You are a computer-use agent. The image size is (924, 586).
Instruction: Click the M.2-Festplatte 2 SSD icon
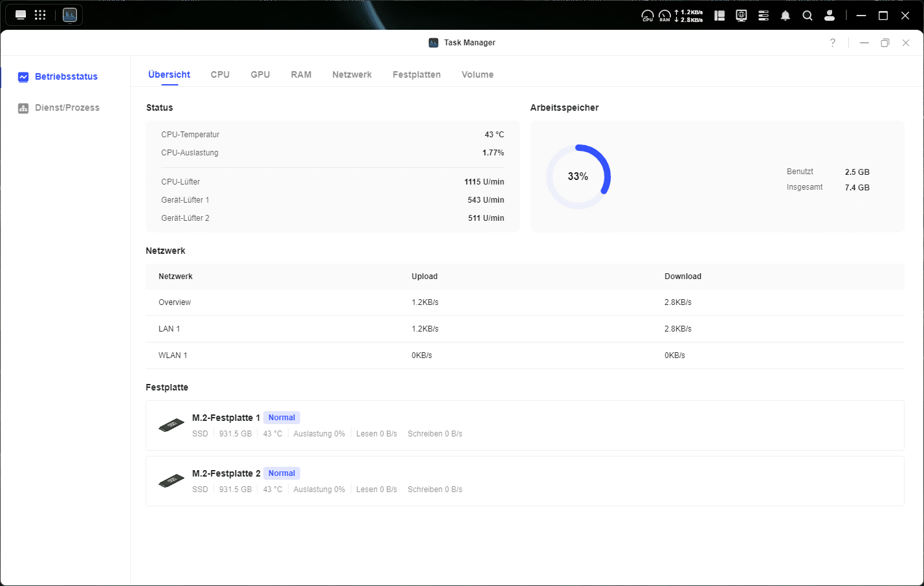pyautogui.click(x=171, y=481)
